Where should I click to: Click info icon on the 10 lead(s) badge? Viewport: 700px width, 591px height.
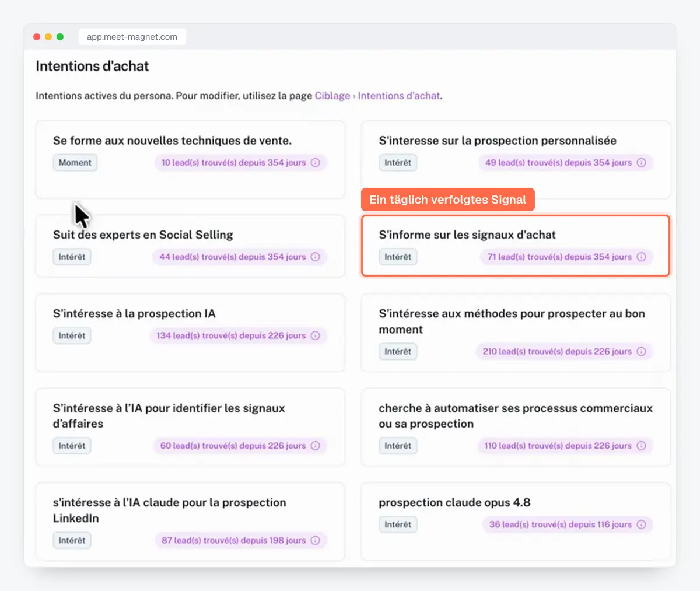pos(316,163)
